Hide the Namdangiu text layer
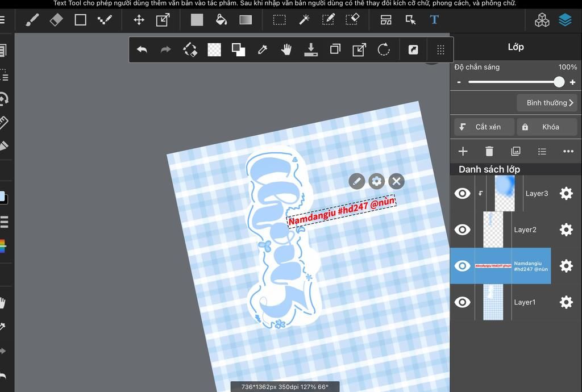This screenshot has height=392, width=582. [462, 265]
